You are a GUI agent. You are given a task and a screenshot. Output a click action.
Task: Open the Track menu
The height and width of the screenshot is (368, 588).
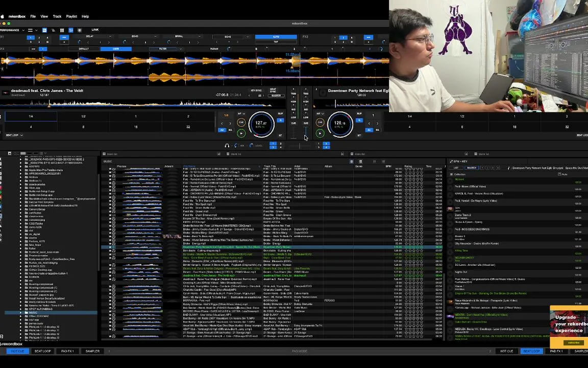pyautogui.click(x=57, y=16)
